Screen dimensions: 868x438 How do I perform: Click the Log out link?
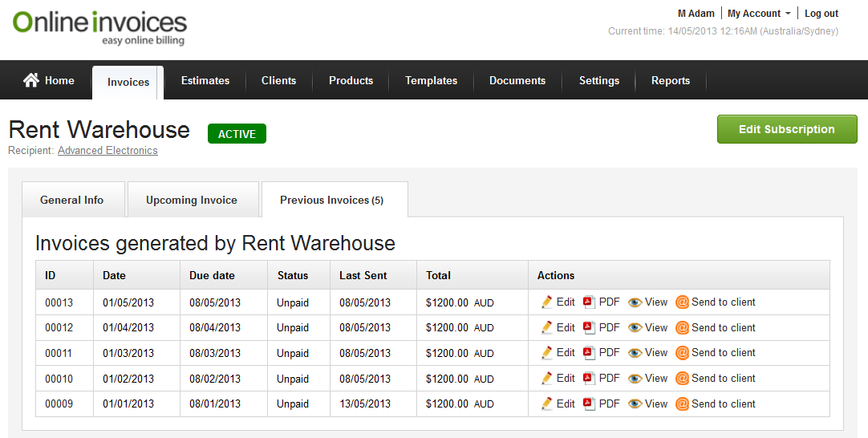click(821, 14)
